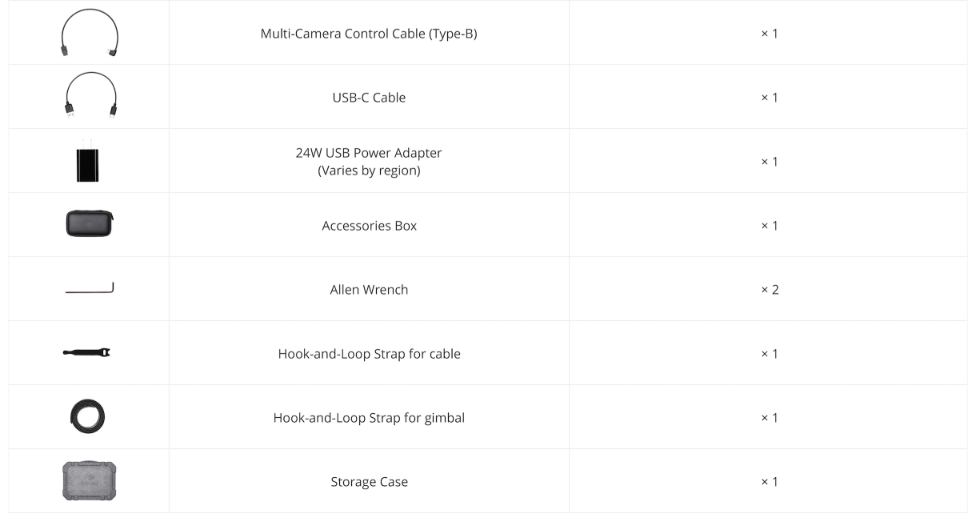Click the '(Varies by region)' note

point(369,171)
